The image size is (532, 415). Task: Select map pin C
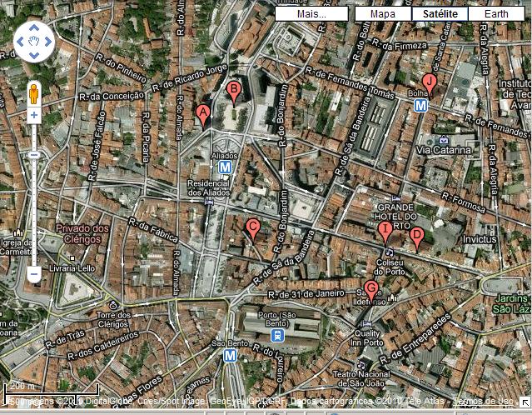click(253, 226)
